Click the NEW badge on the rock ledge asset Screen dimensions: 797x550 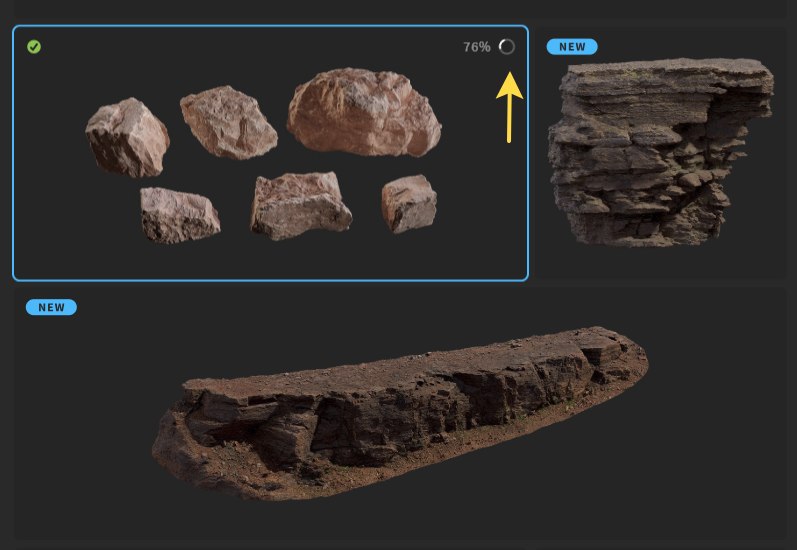click(51, 307)
